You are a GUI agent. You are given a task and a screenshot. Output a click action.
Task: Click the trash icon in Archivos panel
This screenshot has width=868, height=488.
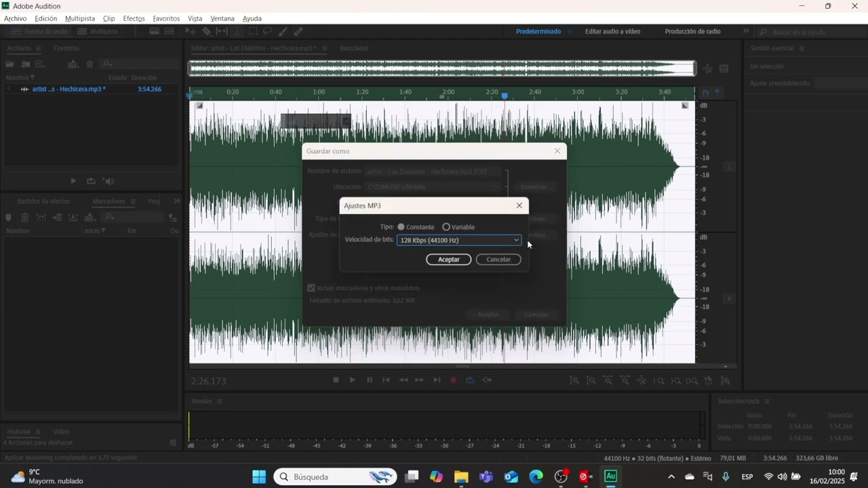90,64
